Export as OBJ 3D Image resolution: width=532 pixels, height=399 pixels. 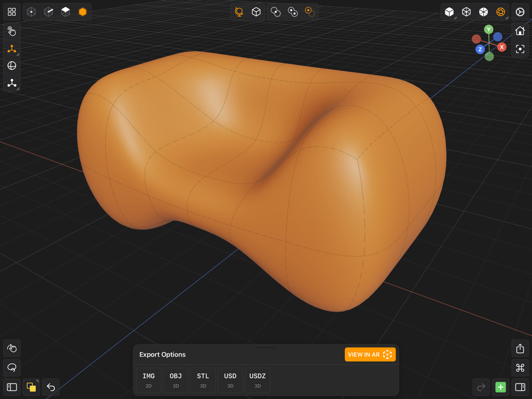(176, 380)
